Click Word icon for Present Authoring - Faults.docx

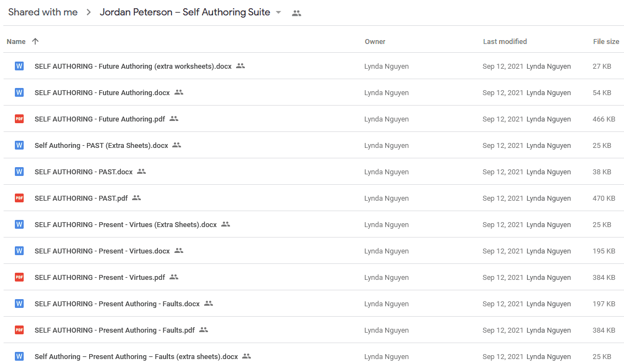(19, 304)
